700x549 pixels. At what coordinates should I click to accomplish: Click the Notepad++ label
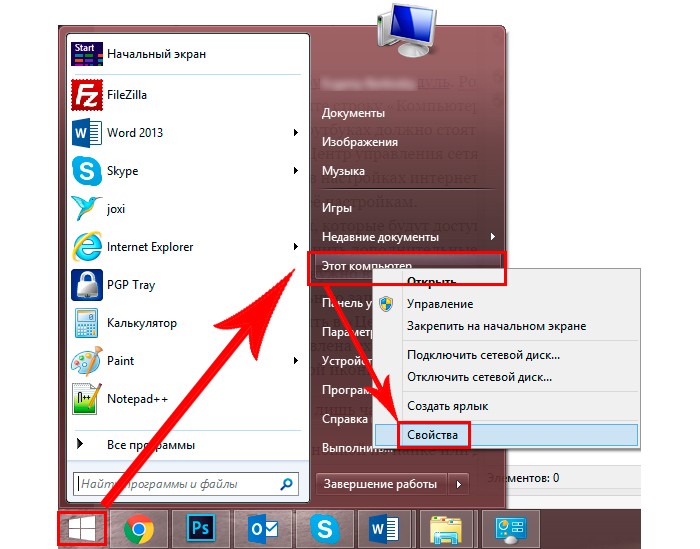(138, 399)
